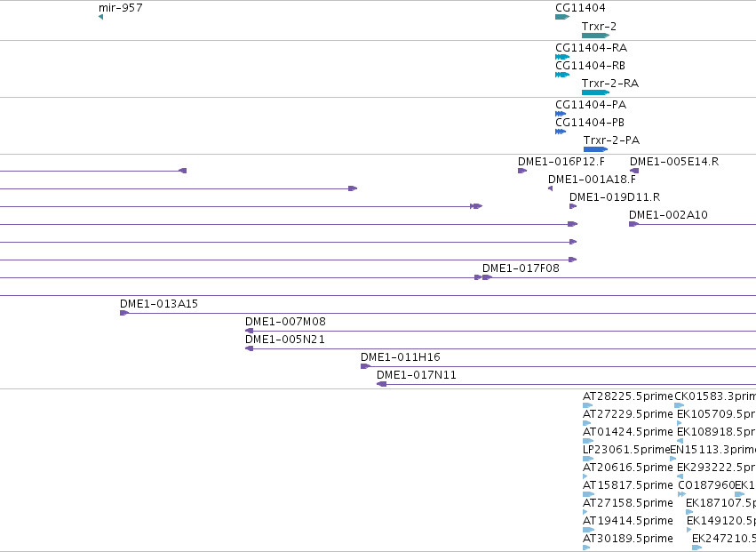Viewport: 756px width, 552px height.
Task: Select the LP23061.5prime EST glyph
Action: pos(588,459)
